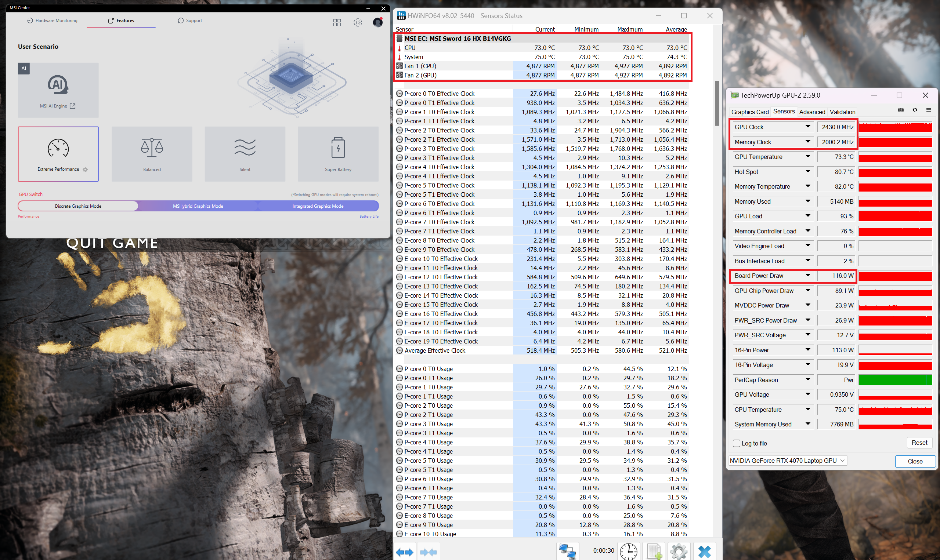Click PerfCap Reason green graph bar

pos(895,380)
